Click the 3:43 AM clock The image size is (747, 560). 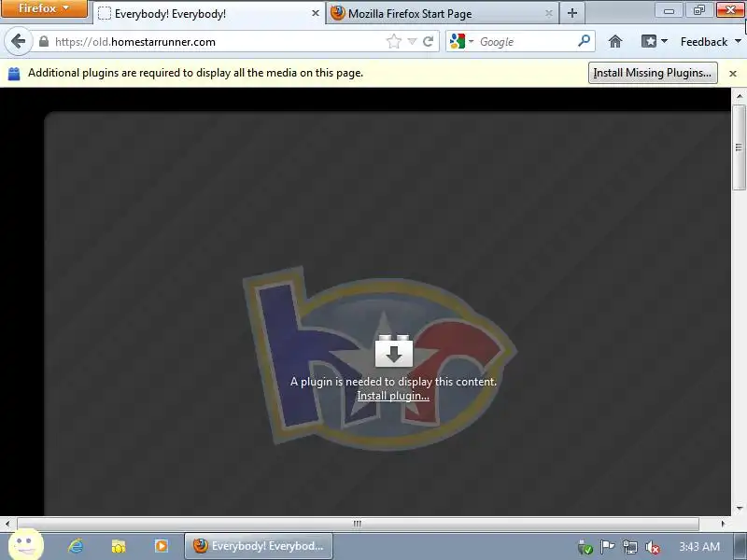[x=698, y=546]
